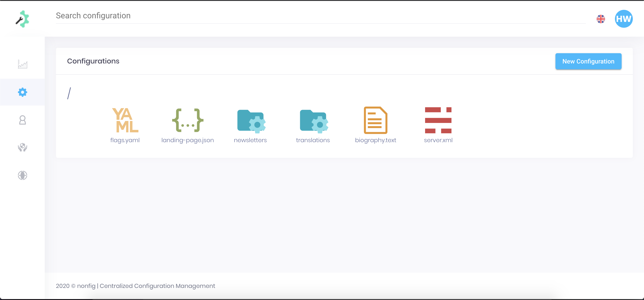The height and width of the screenshot is (300, 644).
Task: Click the UK flag language selector
Action: tap(600, 19)
